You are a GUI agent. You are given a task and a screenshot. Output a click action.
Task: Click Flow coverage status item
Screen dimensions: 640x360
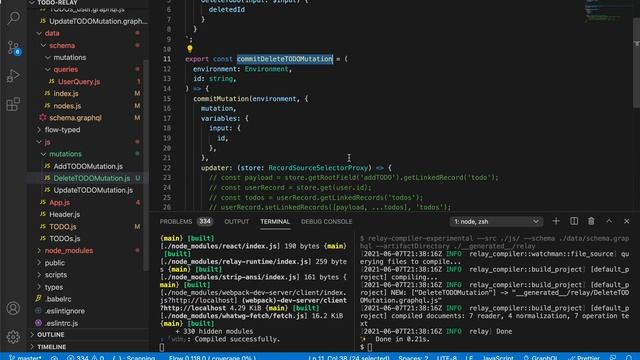pyautogui.click(x=212, y=357)
